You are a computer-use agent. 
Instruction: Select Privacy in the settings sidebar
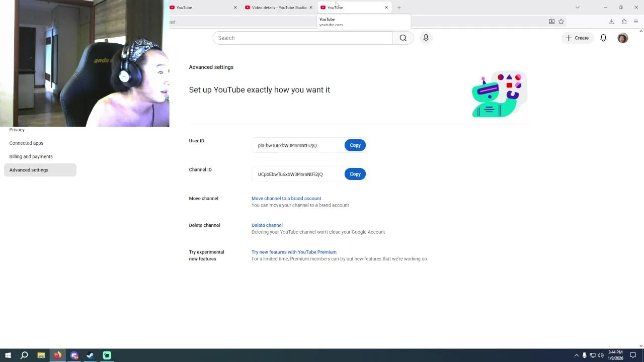click(17, 130)
